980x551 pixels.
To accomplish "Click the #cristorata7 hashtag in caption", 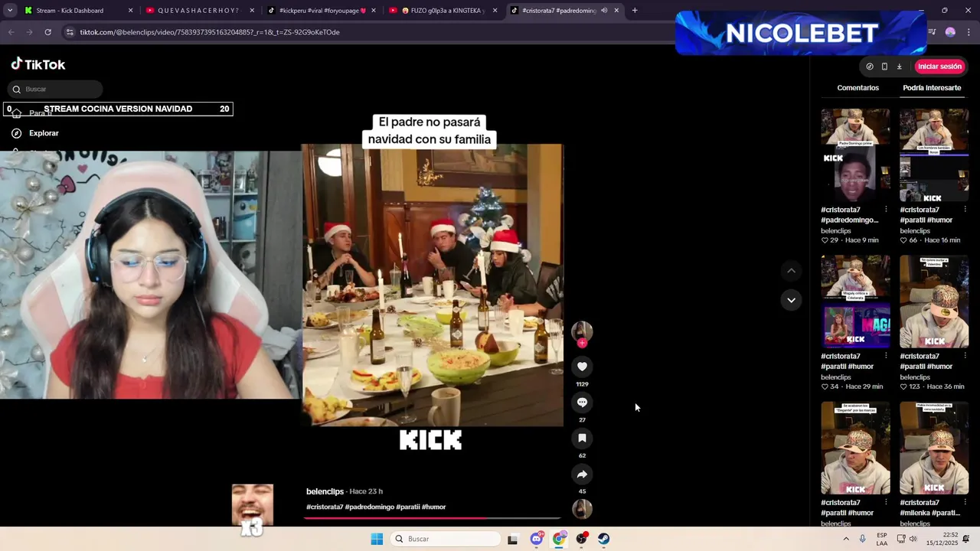I will point(325,507).
